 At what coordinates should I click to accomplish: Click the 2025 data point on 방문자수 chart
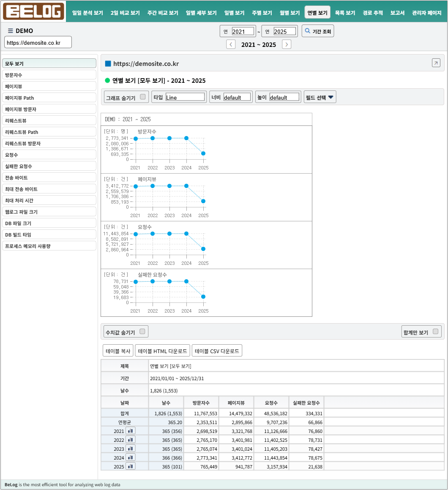203,153
